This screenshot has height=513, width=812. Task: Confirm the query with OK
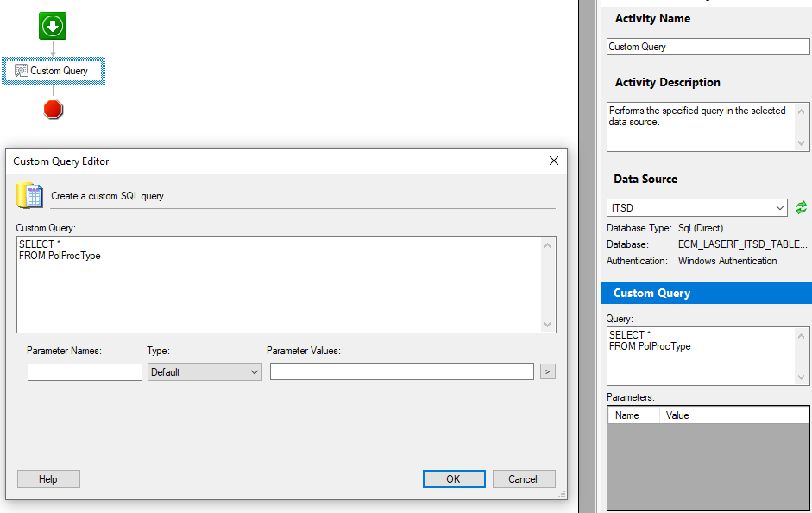click(454, 478)
